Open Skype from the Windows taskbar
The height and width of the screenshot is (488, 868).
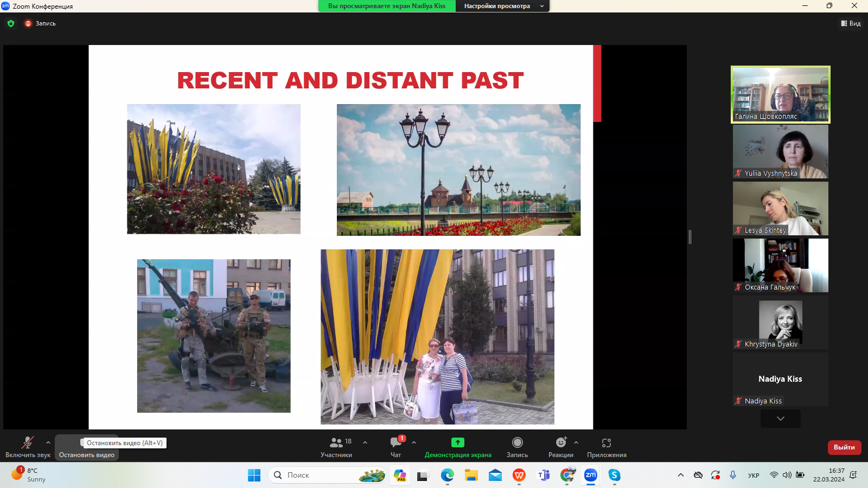614,475
